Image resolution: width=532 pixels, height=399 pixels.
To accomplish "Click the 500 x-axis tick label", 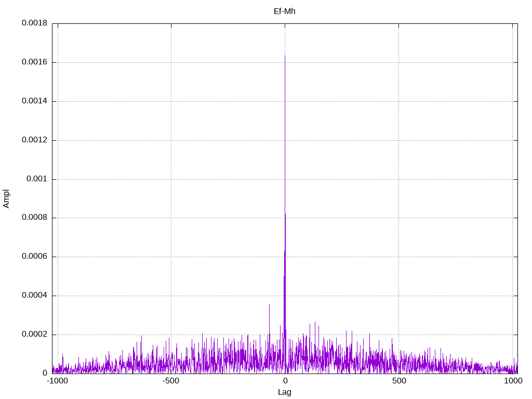I will (399, 381).
